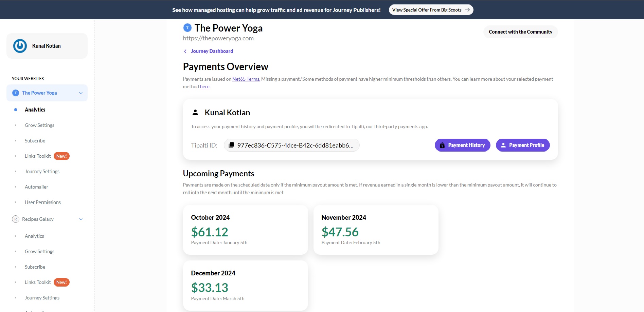Click the Kunal Kotian profile logo icon
This screenshot has width=644, height=312.
tap(20, 46)
